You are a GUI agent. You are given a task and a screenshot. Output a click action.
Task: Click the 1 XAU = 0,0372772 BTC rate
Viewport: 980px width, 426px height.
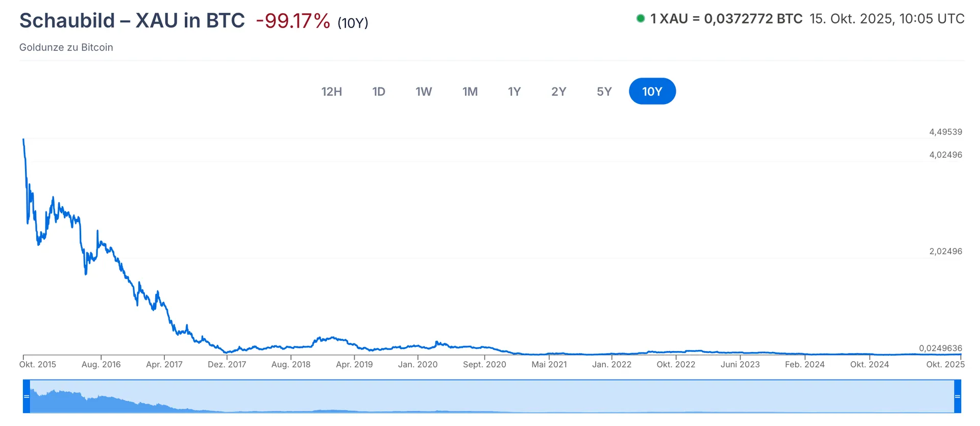point(726,19)
